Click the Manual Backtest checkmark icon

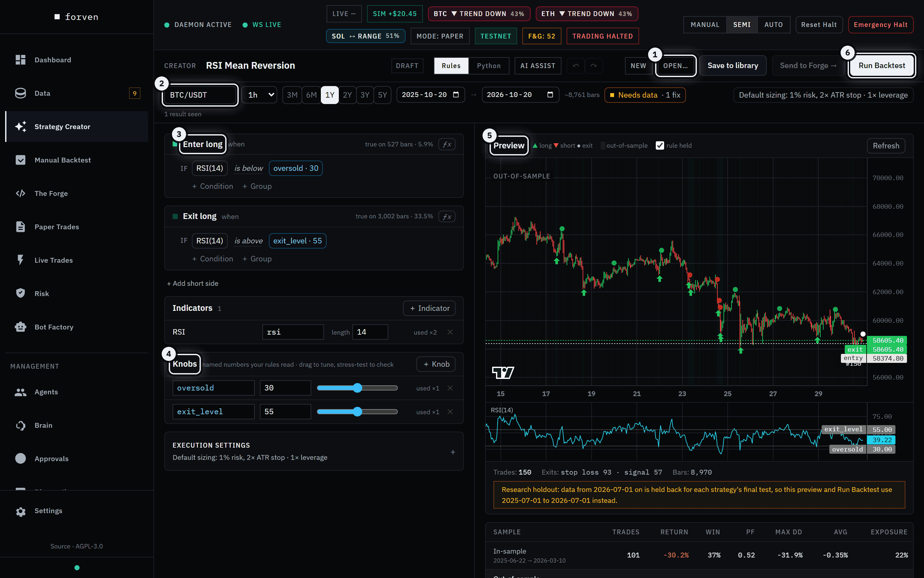coord(20,160)
